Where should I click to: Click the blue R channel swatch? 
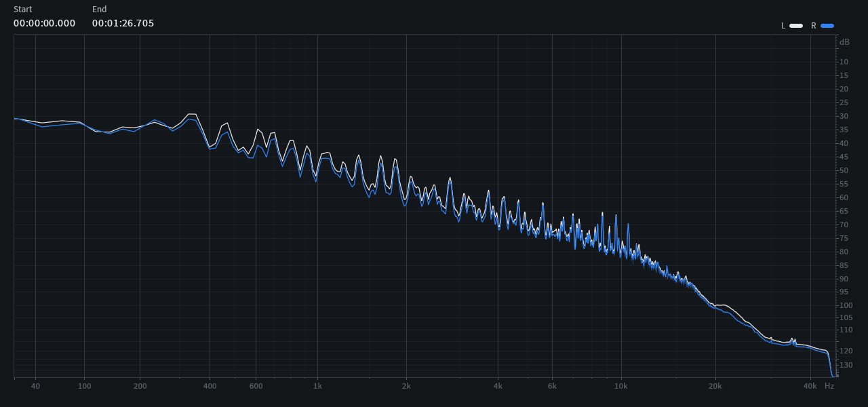[x=827, y=26]
